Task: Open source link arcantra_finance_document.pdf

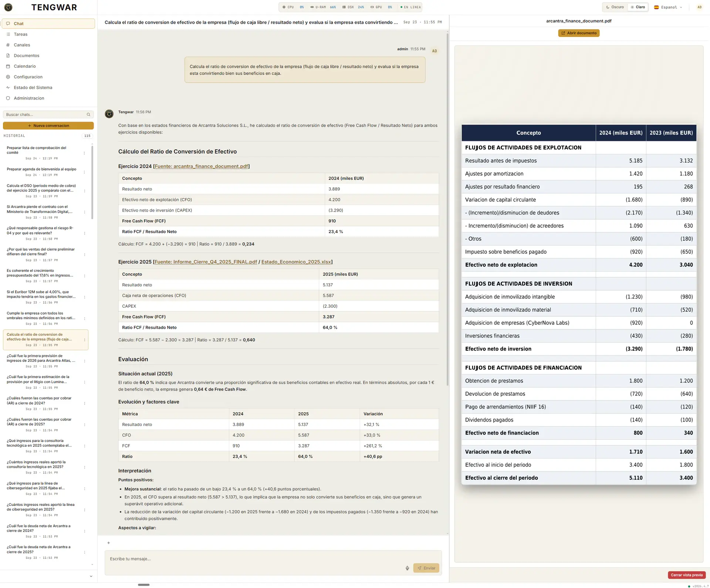Action: [x=201, y=166]
